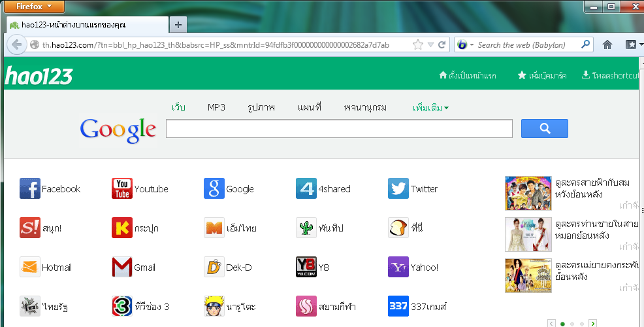
Task: Click the เพิ่มบุ๊คมาร์ค add bookmark link
Action: (x=541, y=75)
